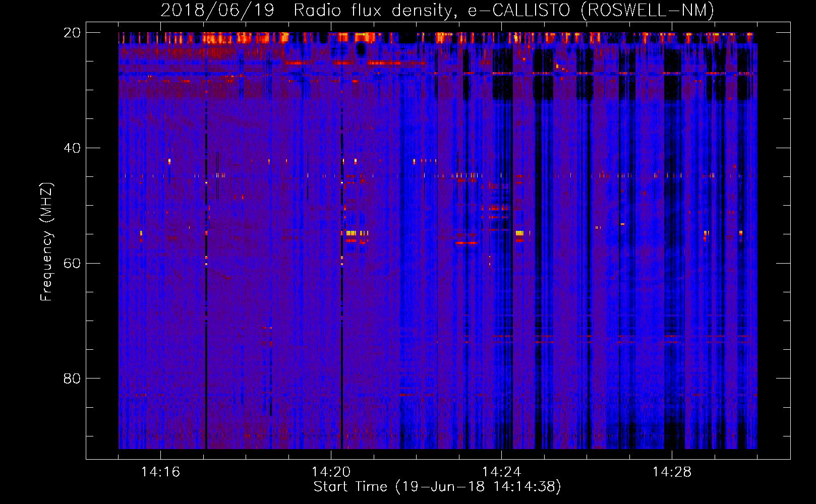Click the 60 frequency tick label
Screen dimensions: 816x504
pos(72,264)
